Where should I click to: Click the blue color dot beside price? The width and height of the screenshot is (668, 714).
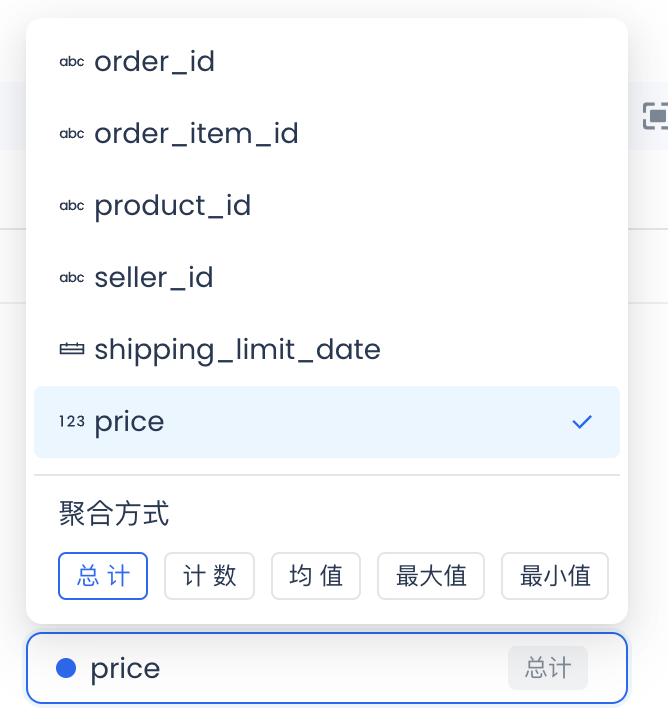click(66, 668)
